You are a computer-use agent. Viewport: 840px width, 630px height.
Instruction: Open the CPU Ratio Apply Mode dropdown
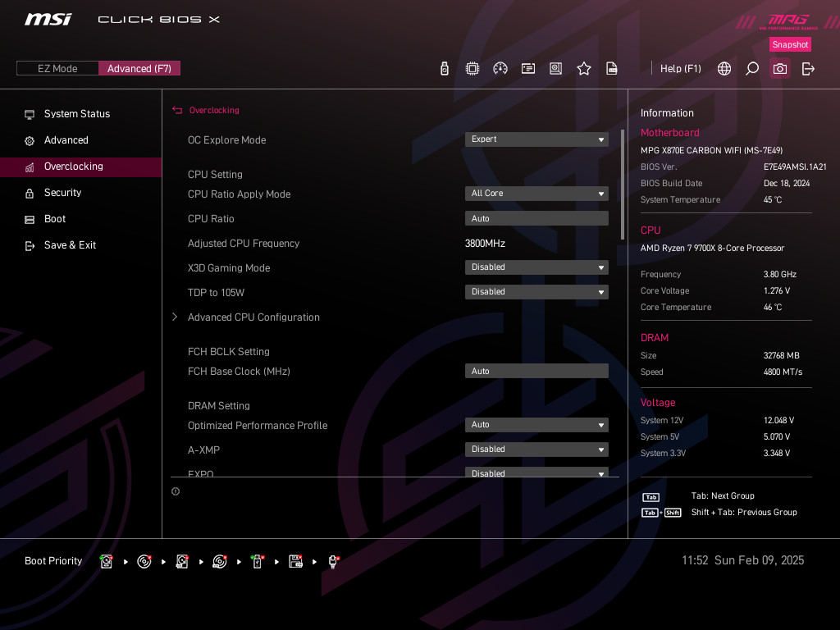536,194
